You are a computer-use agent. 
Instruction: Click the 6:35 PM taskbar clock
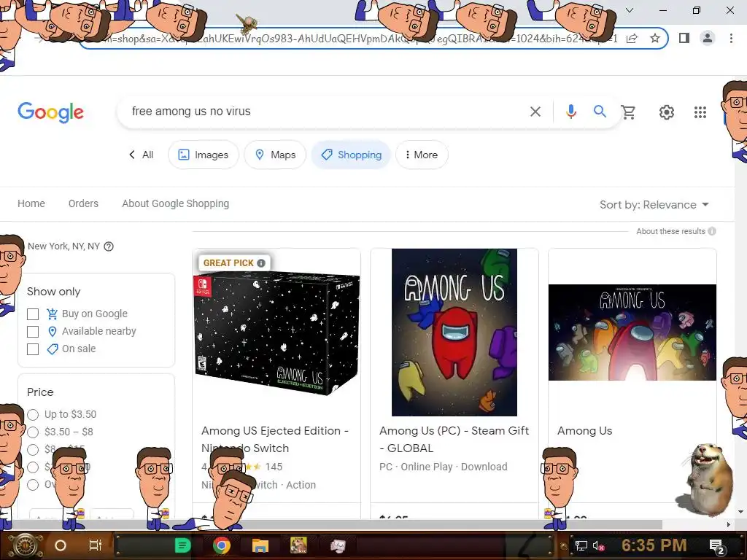(654, 545)
